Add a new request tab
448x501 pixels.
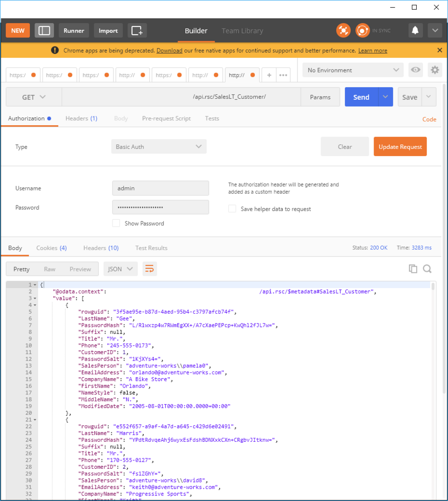point(269,75)
